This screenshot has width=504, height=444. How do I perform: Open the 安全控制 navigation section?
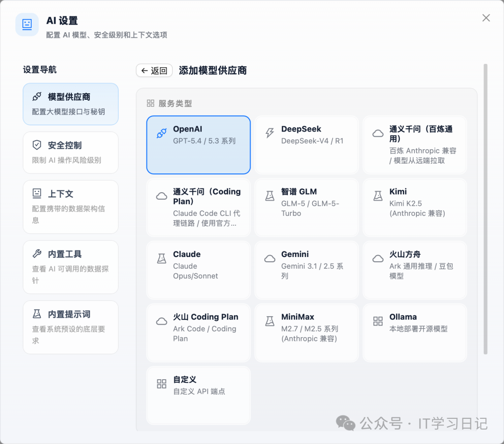[71, 153]
